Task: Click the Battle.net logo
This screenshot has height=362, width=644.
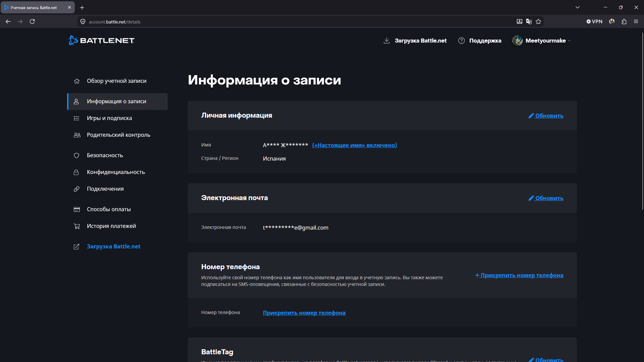Action: 101,41
